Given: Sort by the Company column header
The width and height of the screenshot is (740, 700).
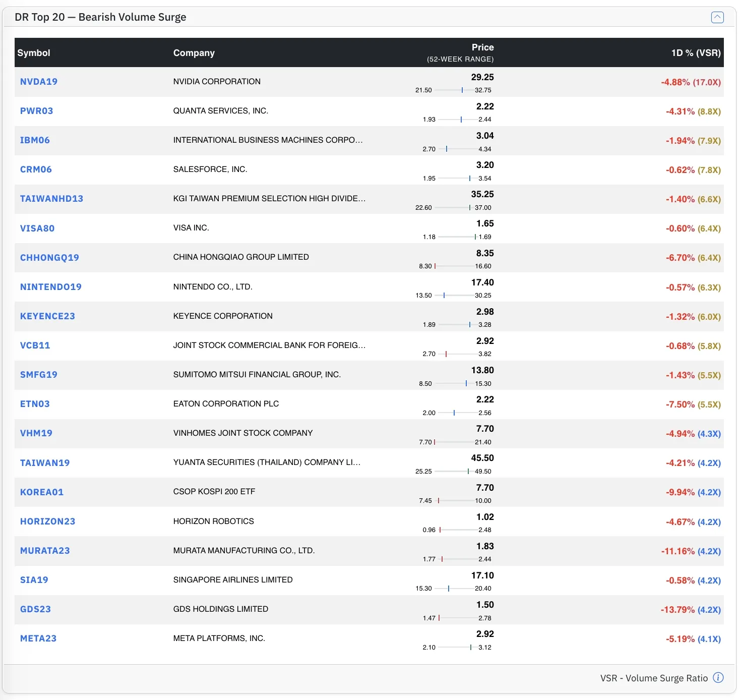Looking at the screenshot, I should point(194,53).
